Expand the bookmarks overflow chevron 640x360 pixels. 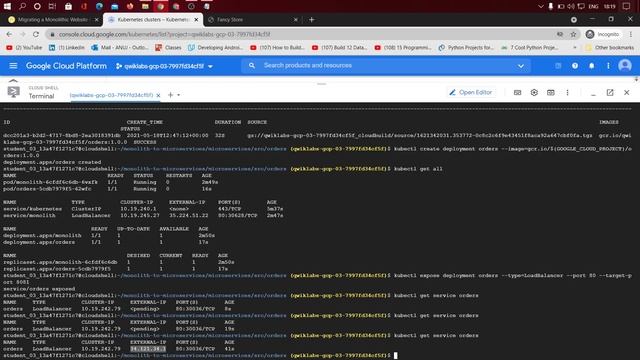(575, 48)
